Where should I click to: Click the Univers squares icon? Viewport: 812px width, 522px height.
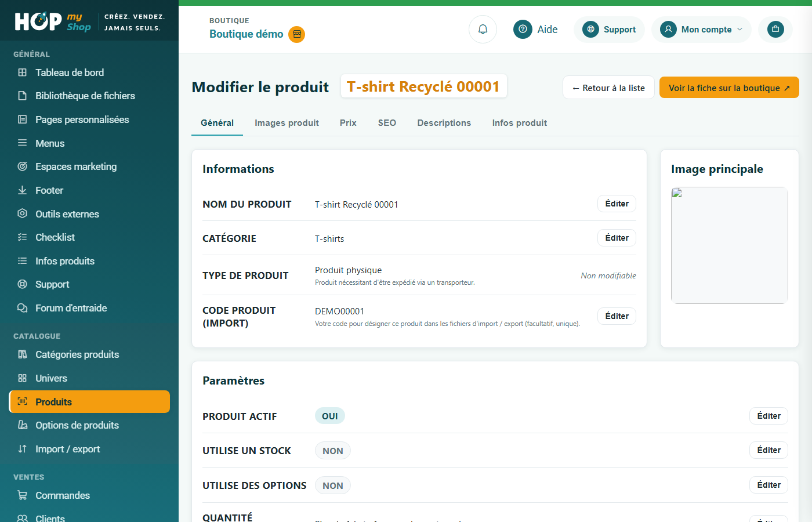pyautogui.click(x=23, y=378)
